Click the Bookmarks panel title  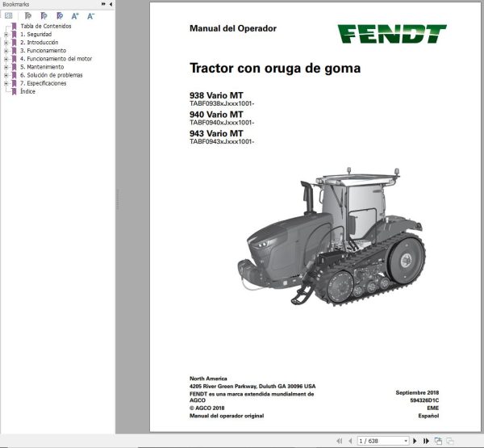pyautogui.click(x=16, y=4)
